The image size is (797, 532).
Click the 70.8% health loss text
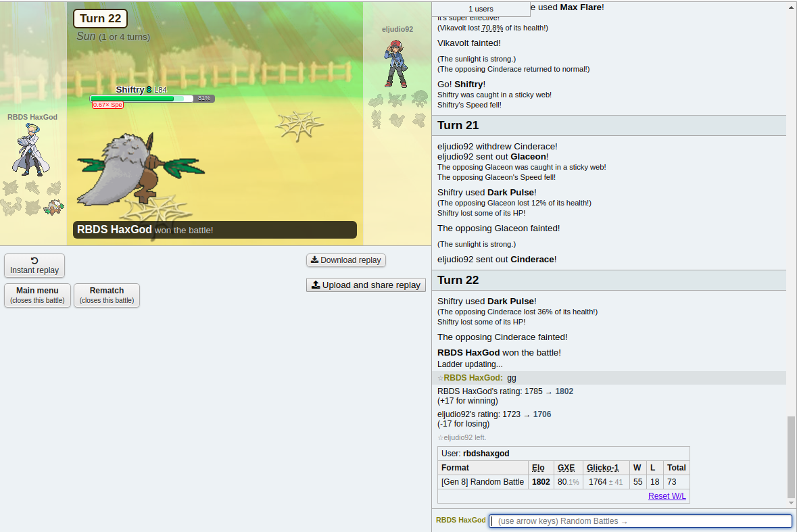492,28
